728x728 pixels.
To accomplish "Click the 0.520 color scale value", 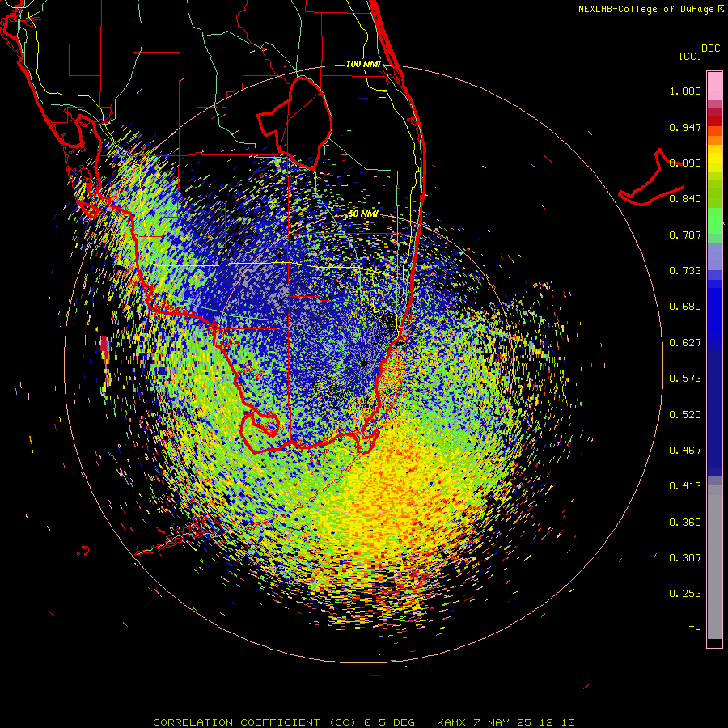I will coord(685,415).
